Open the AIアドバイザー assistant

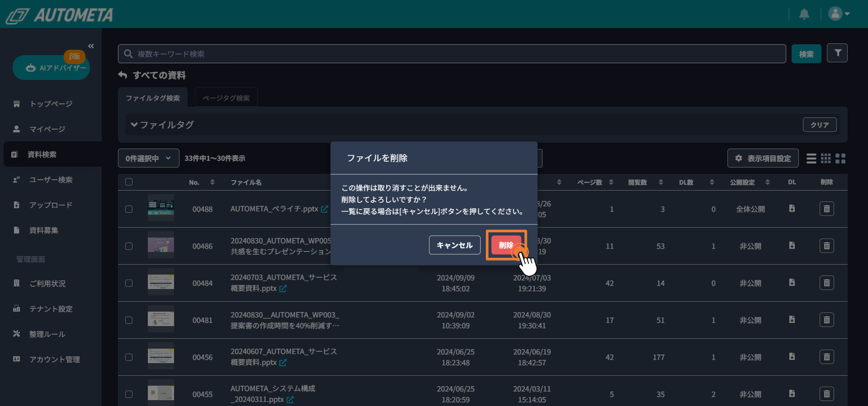[51, 67]
